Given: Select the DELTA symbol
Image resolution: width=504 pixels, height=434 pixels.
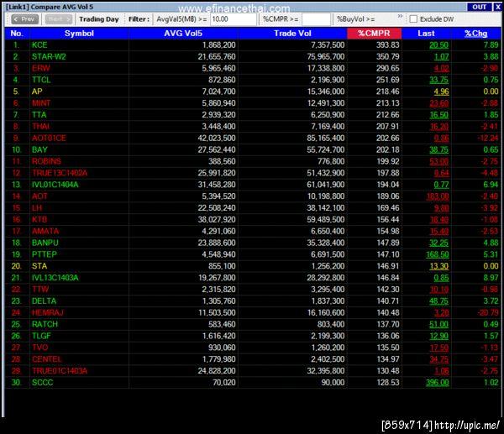Looking at the screenshot, I should [44, 301].
